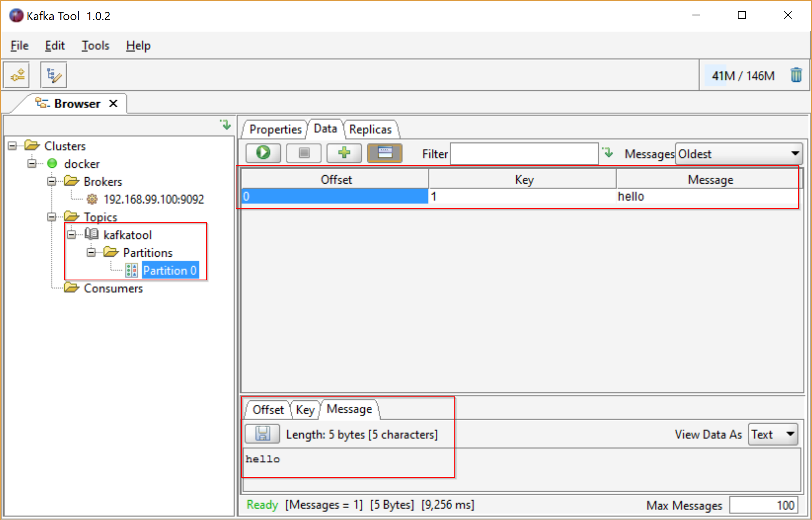Open the Tools menu
The width and height of the screenshot is (812, 520).
(95, 45)
